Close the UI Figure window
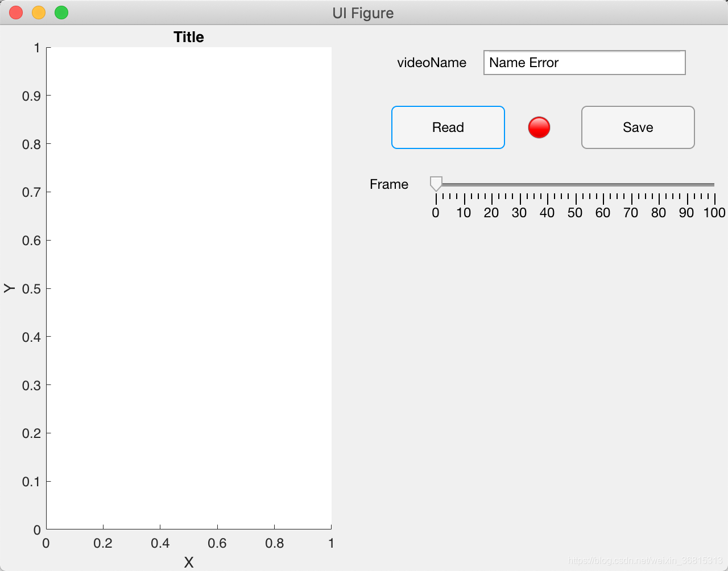 (x=16, y=13)
